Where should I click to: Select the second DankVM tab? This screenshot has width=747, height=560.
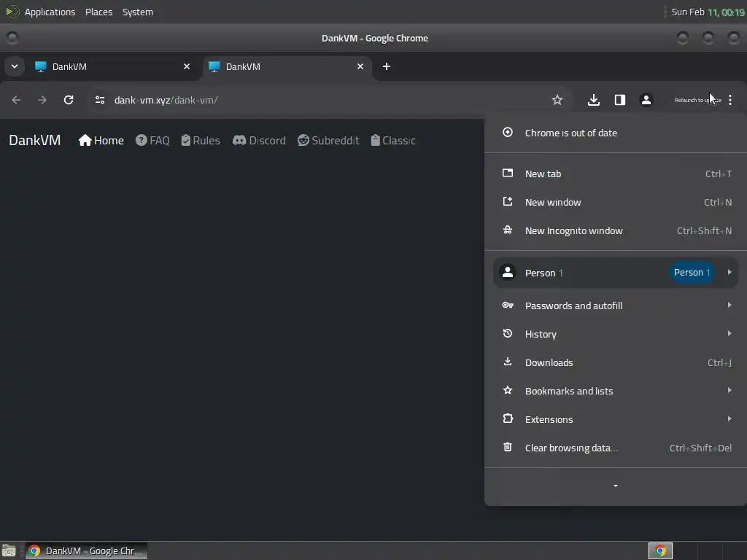287,66
